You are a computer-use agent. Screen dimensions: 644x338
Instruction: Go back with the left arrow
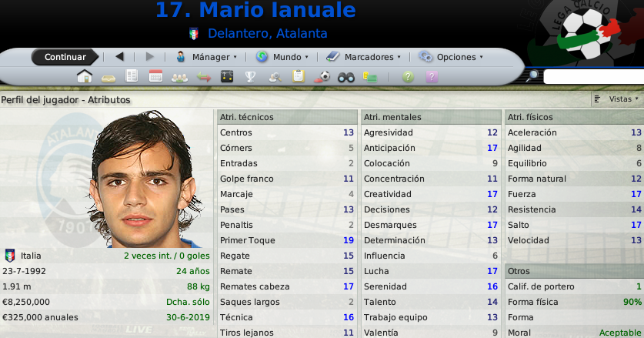[x=119, y=57]
